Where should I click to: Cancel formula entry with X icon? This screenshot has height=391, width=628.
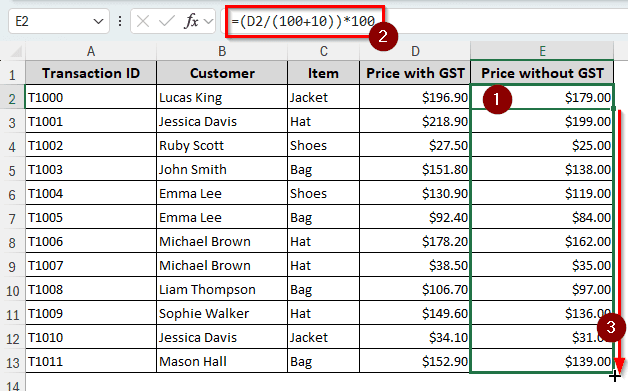pos(143,21)
